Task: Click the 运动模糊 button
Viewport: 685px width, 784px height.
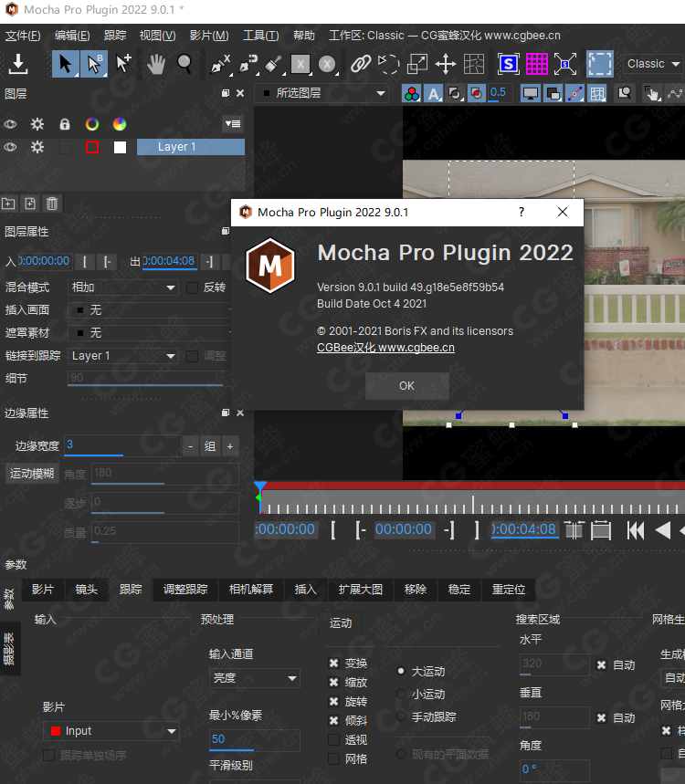Action: (x=32, y=474)
